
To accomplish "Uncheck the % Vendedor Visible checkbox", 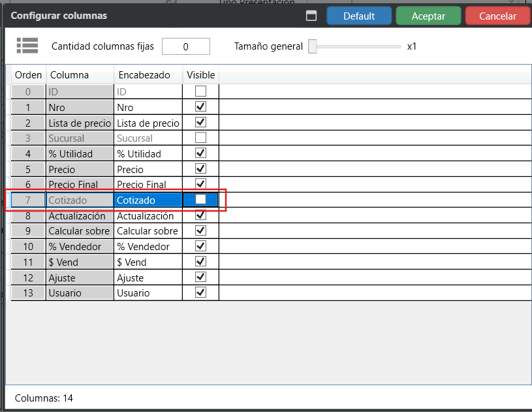I will [200, 246].
